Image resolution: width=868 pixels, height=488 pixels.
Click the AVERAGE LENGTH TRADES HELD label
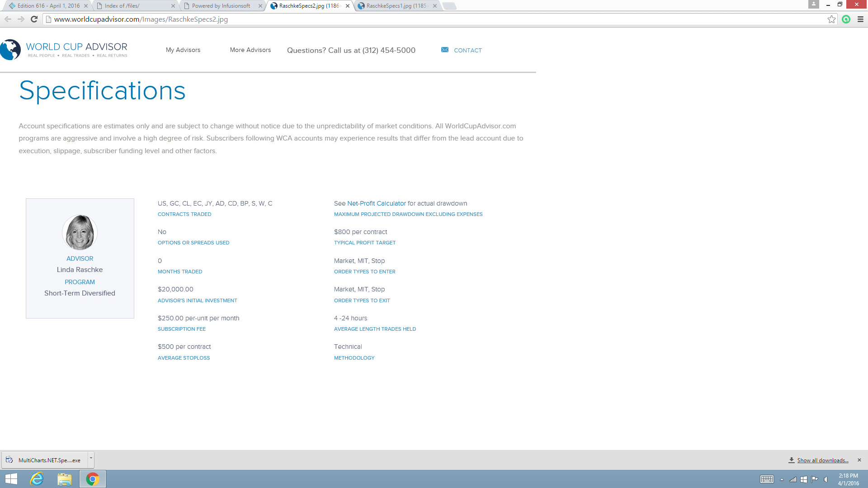pos(375,329)
